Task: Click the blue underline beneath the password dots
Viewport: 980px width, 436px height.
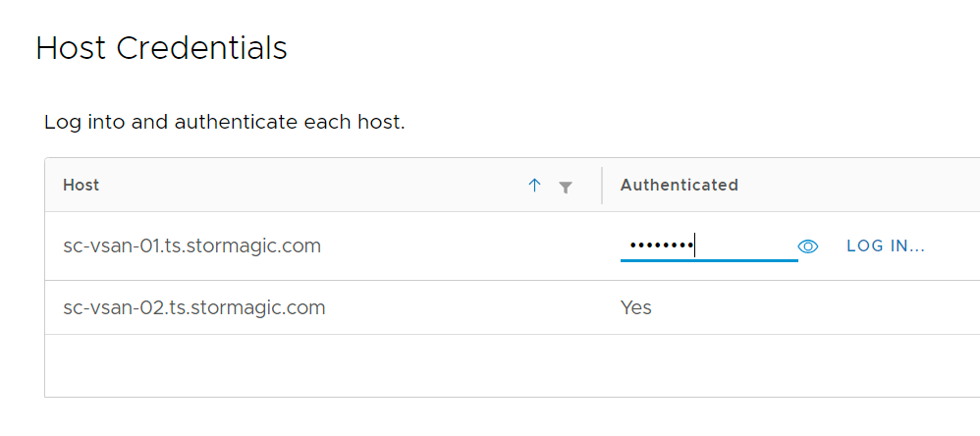Action: [709, 260]
